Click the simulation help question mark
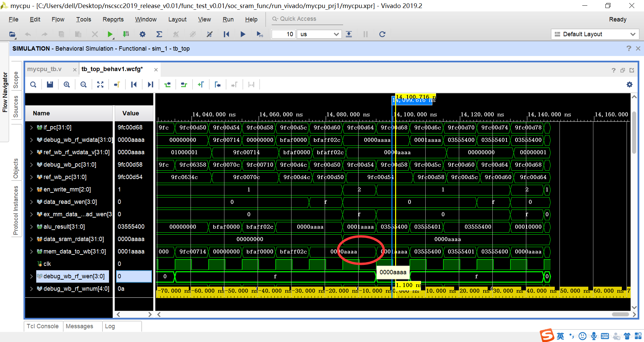The width and height of the screenshot is (644, 342). (629, 49)
